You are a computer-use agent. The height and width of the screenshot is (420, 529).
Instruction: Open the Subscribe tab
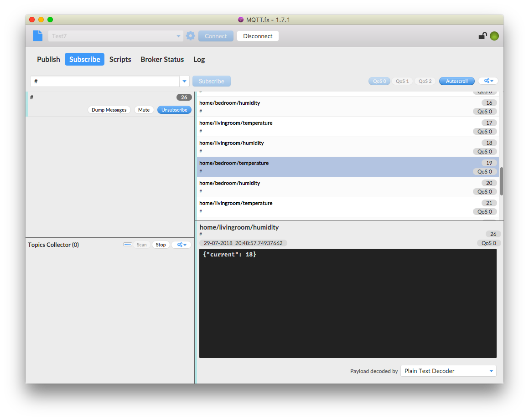coord(85,59)
